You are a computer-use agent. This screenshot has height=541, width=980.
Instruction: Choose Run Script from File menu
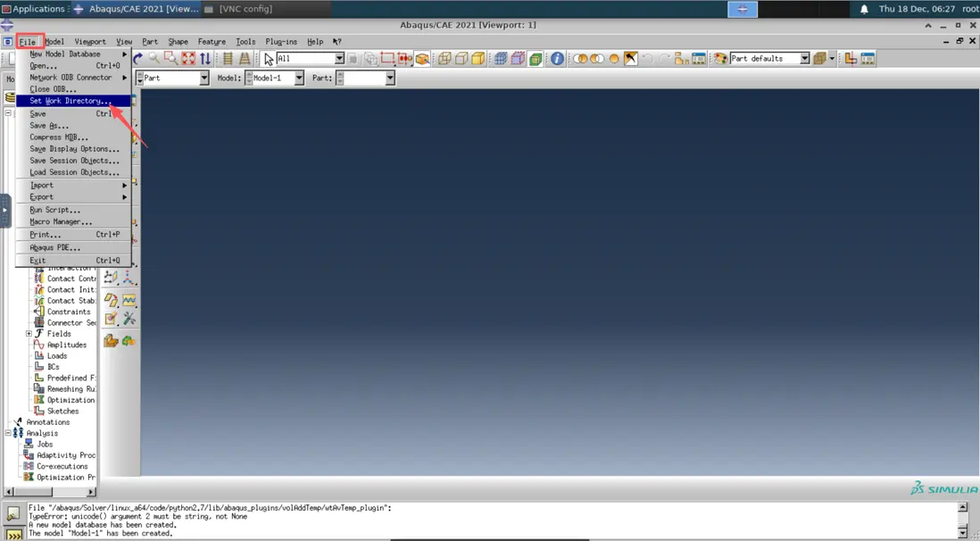(x=54, y=210)
